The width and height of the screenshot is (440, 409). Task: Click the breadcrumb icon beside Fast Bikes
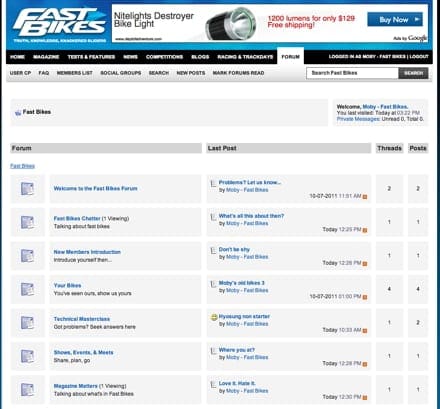[x=18, y=113]
